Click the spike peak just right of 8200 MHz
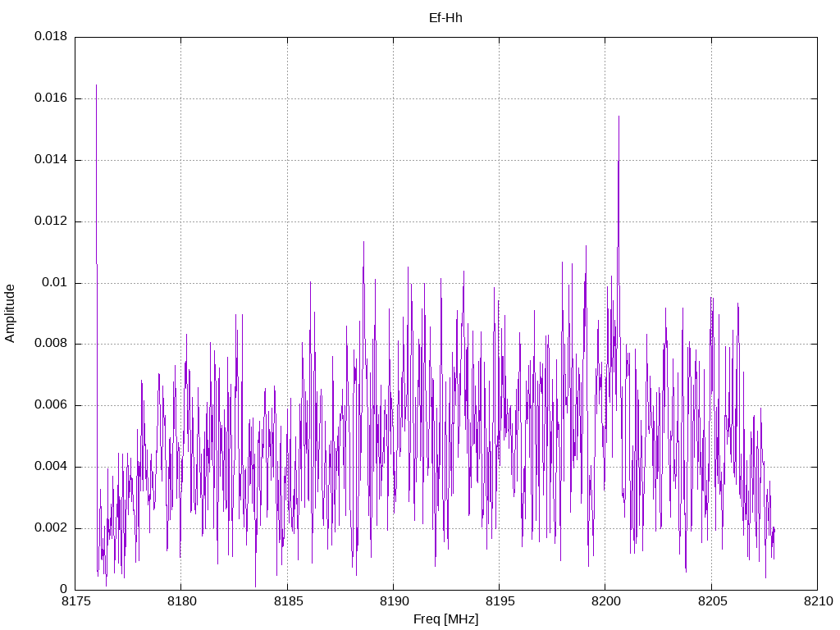 click(619, 116)
